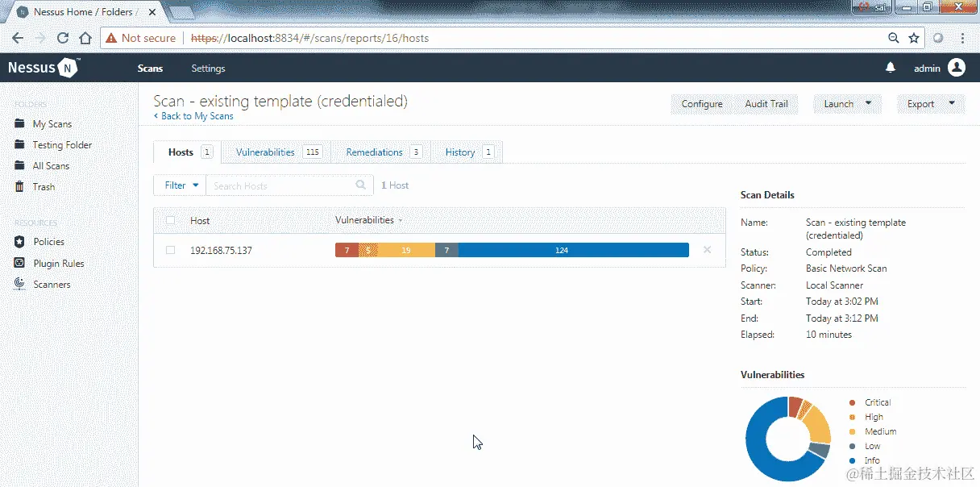Click Audit Trail button

click(x=766, y=104)
